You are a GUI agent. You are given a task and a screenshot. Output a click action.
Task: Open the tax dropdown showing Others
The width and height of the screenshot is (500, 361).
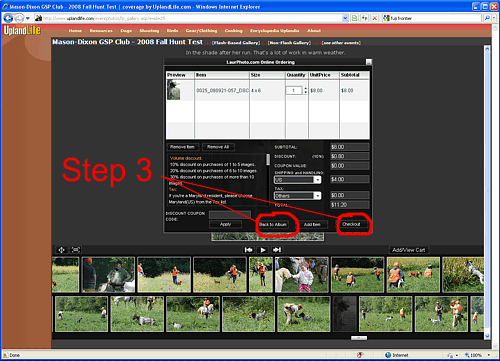297,196
